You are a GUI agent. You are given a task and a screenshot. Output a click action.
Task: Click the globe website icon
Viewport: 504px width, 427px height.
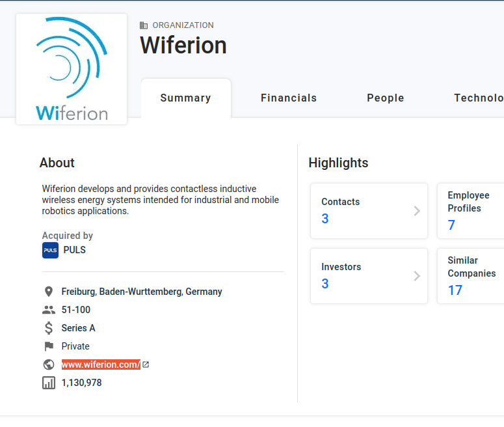click(x=49, y=365)
